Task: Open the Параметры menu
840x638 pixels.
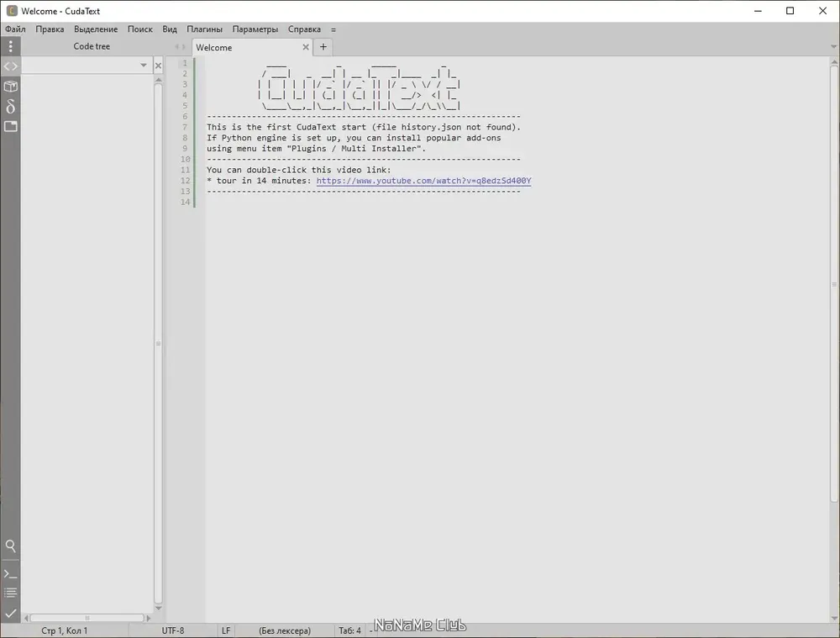Action: click(x=255, y=29)
